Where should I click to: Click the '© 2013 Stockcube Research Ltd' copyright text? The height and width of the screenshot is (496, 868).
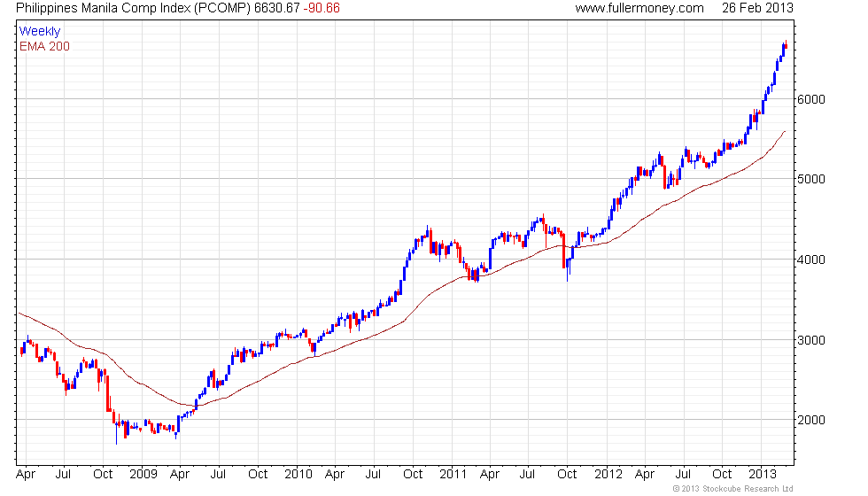tap(732, 489)
